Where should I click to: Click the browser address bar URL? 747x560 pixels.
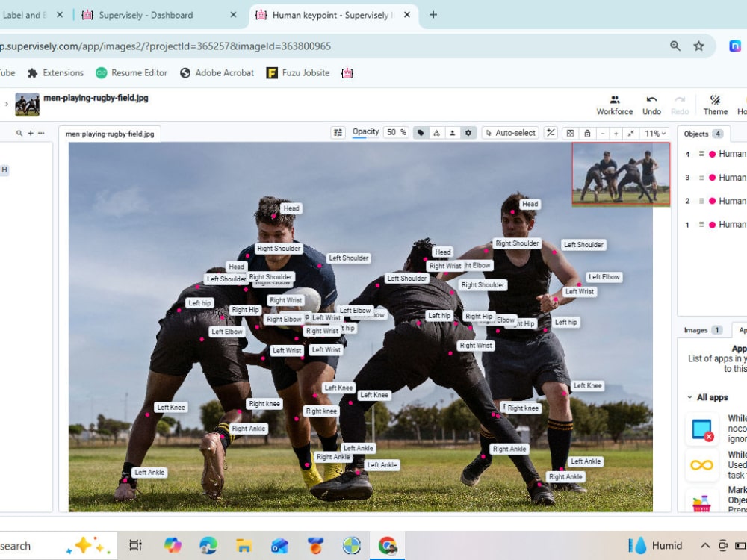tap(165, 46)
